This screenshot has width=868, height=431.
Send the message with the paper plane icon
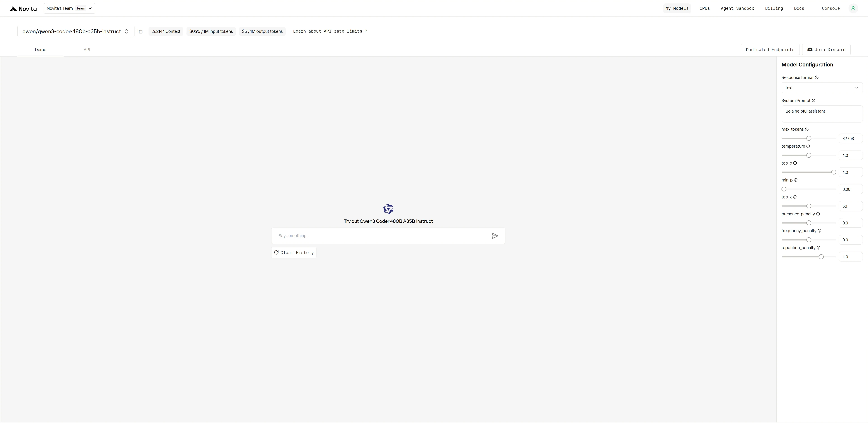click(495, 236)
